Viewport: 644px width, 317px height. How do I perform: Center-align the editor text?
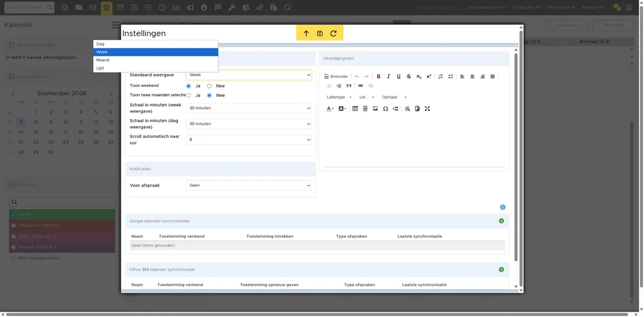pyautogui.click(x=472, y=77)
